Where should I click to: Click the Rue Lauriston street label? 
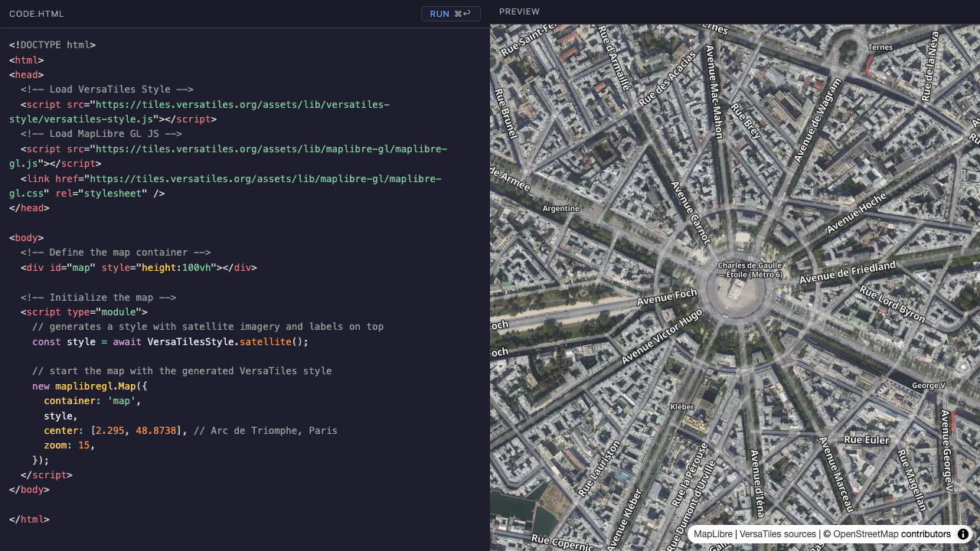tap(599, 468)
